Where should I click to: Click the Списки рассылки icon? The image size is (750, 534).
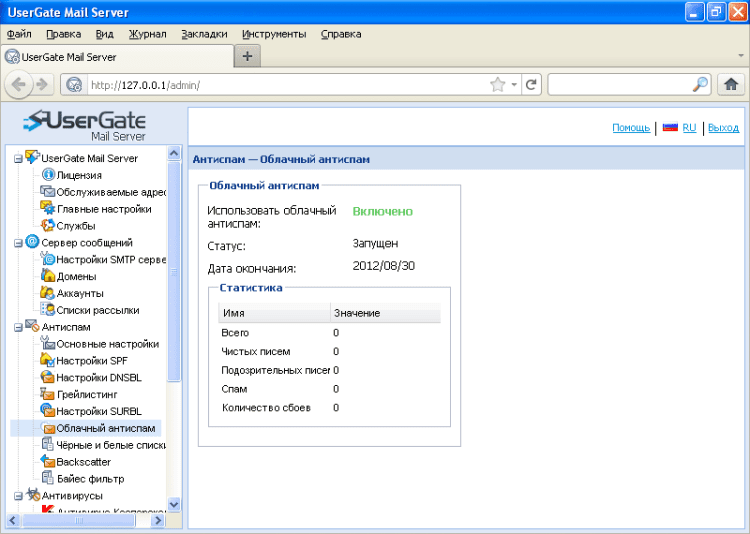click(x=47, y=309)
